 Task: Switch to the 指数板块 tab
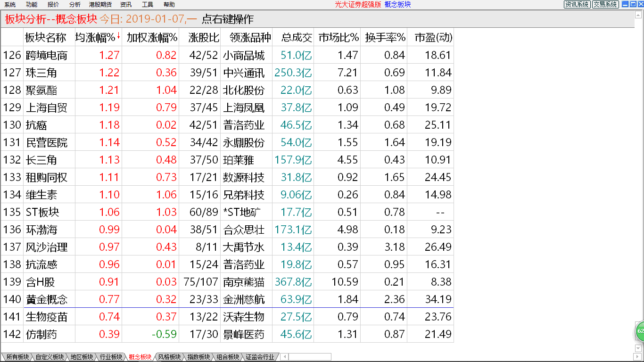(x=198, y=357)
